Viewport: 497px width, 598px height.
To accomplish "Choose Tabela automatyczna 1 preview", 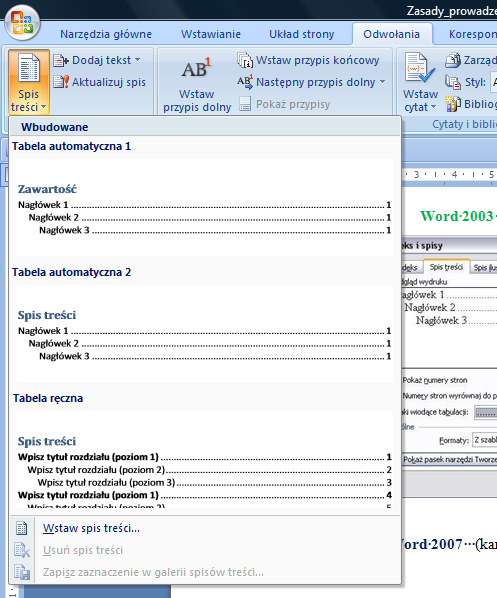I will [204, 207].
